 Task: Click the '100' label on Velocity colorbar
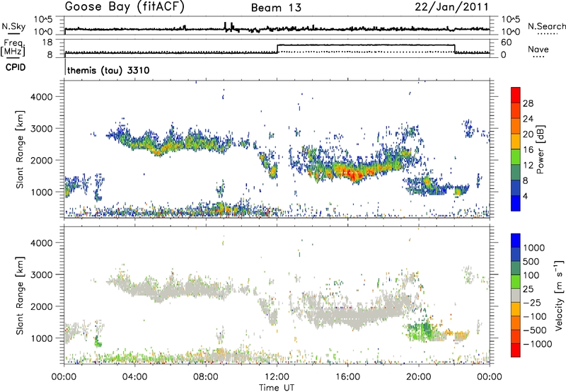click(x=531, y=275)
